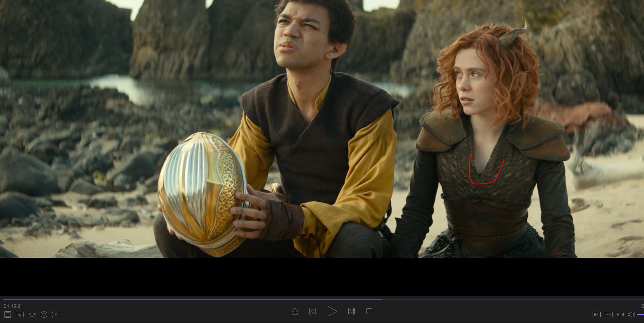This screenshot has width=644, height=323.
Task: Open the subtitles selector
Action: click(x=608, y=314)
